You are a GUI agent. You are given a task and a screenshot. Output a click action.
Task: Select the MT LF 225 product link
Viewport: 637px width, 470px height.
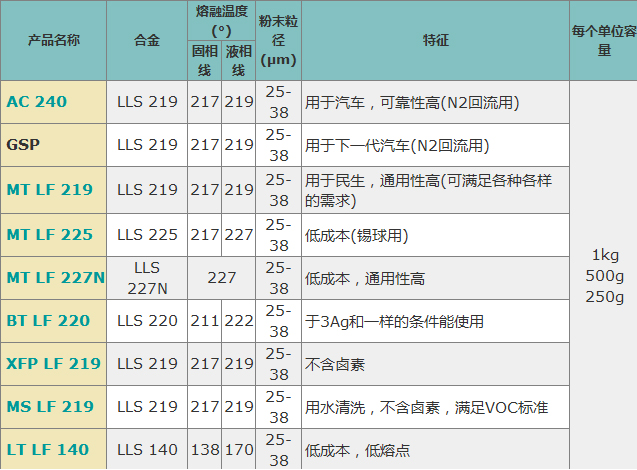point(49,235)
